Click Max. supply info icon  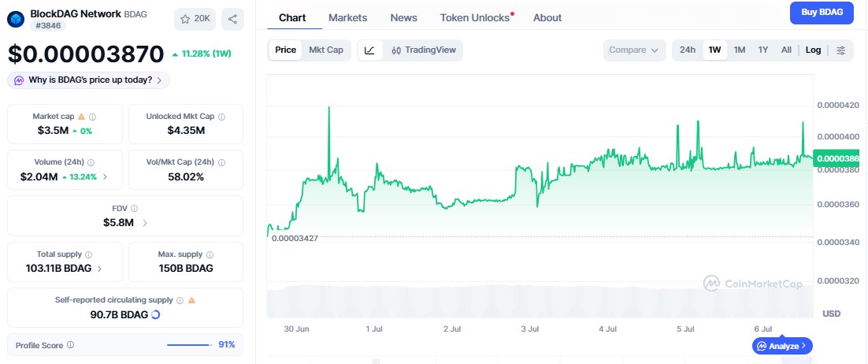click(210, 254)
